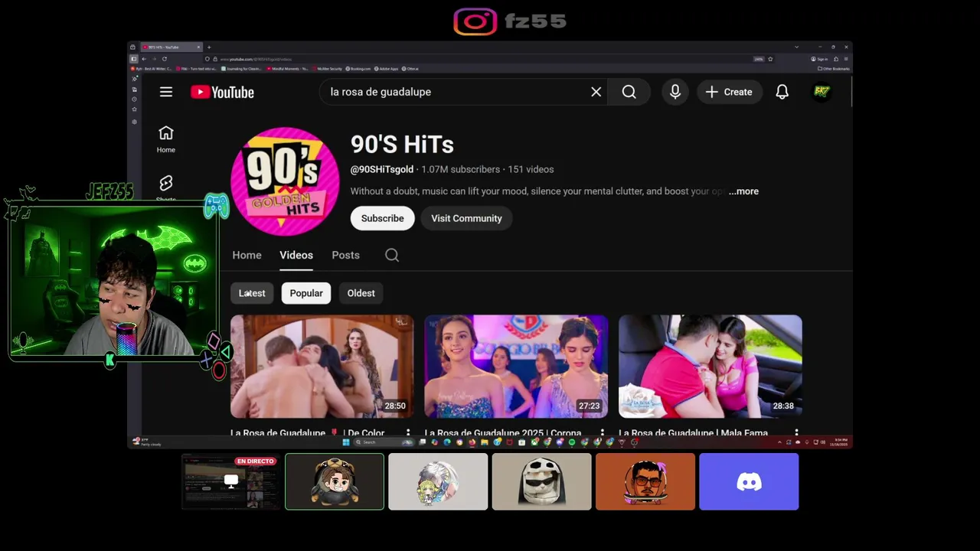Subscribe to the 90'S HiTs channel
980x551 pixels.
pos(382,218)
